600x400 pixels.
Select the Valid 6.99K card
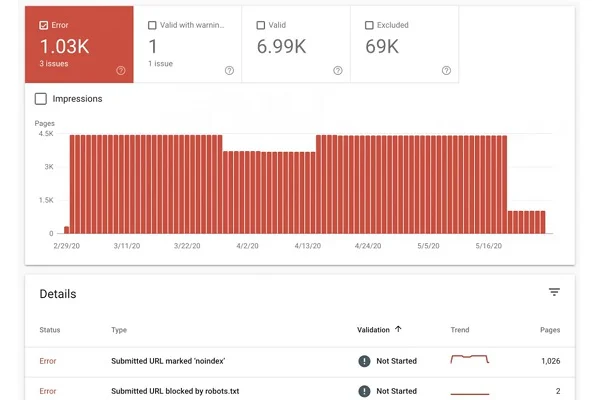(296, 45)
